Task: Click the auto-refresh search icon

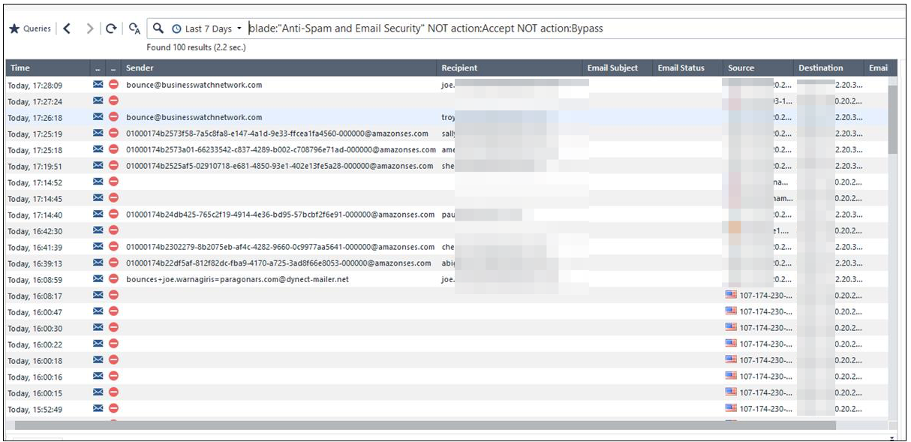Action: pos(135,29)
